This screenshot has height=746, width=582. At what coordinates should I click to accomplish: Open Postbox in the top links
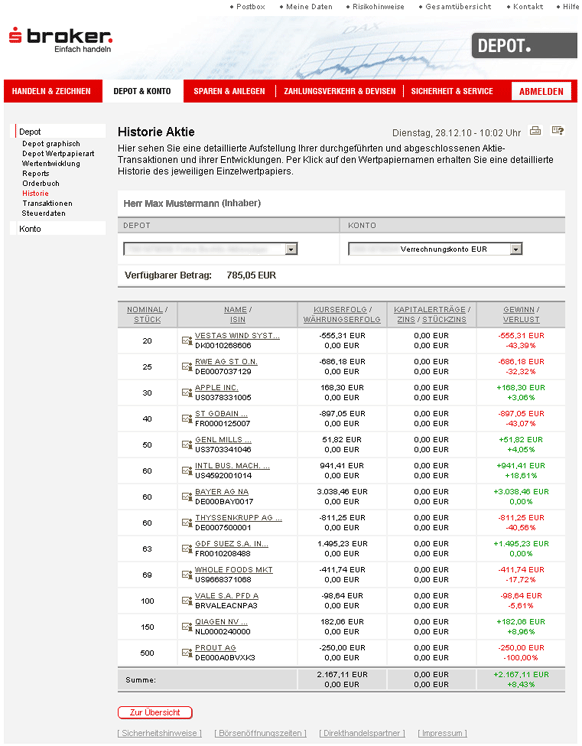click(x=250, y=7)
